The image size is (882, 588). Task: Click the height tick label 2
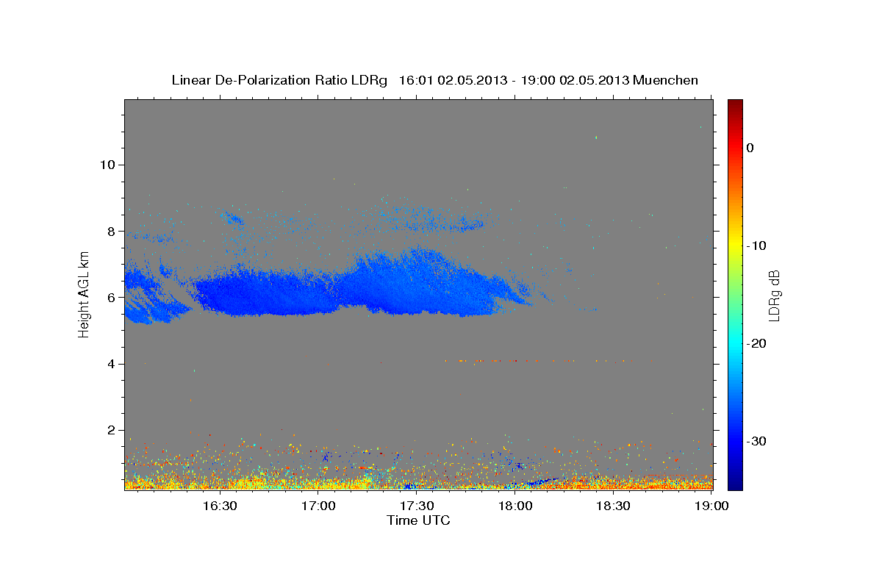110,430
